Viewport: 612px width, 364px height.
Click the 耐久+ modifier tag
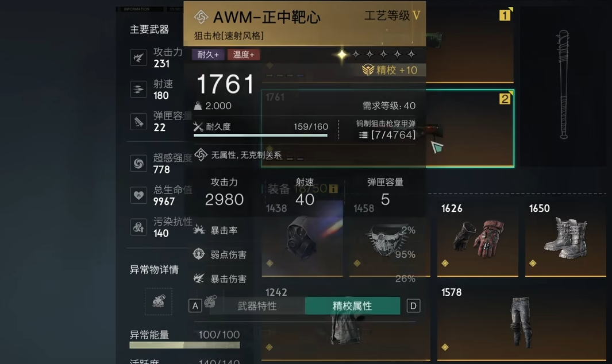click(208, 55)
